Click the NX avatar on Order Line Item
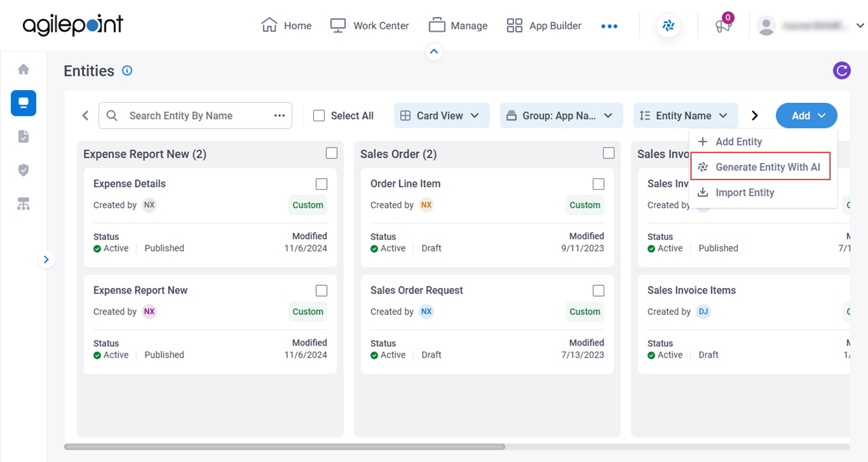 click(x=426, y=205)
